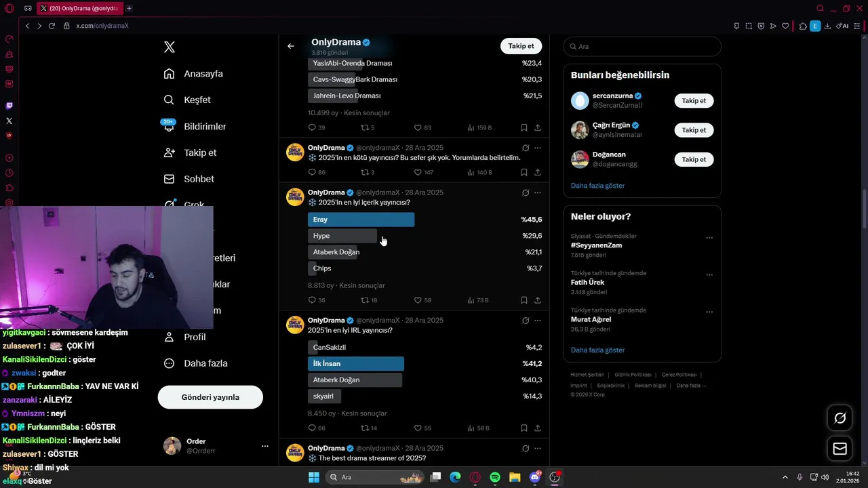The height and width of the screenshot is (488, 868).
Task: Reload the page in browser toolbar
Action: [x=52, y=26]
